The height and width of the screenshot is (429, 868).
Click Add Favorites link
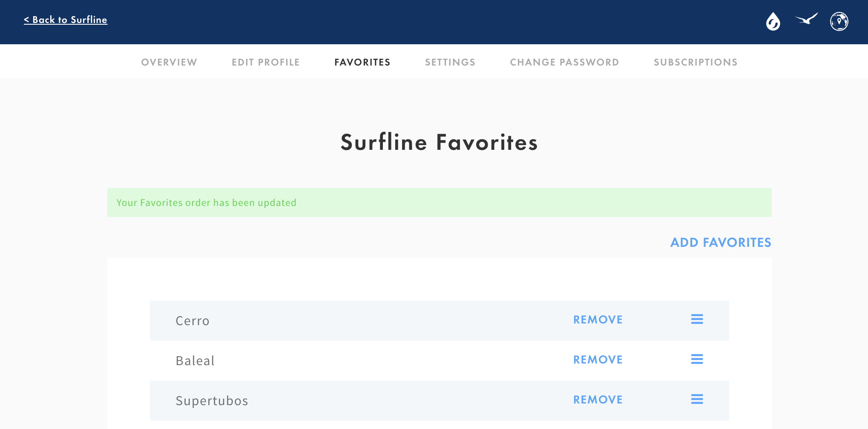(721, 243)
